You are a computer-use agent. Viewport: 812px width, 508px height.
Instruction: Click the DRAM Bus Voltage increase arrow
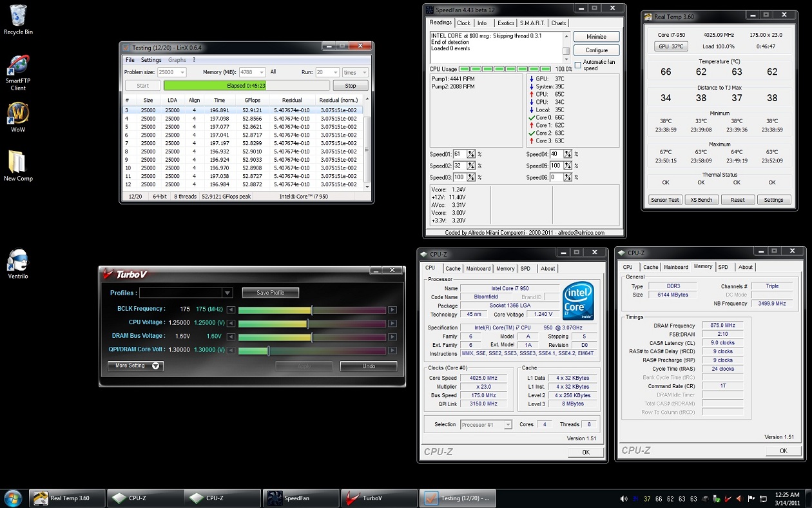point(392,337)
